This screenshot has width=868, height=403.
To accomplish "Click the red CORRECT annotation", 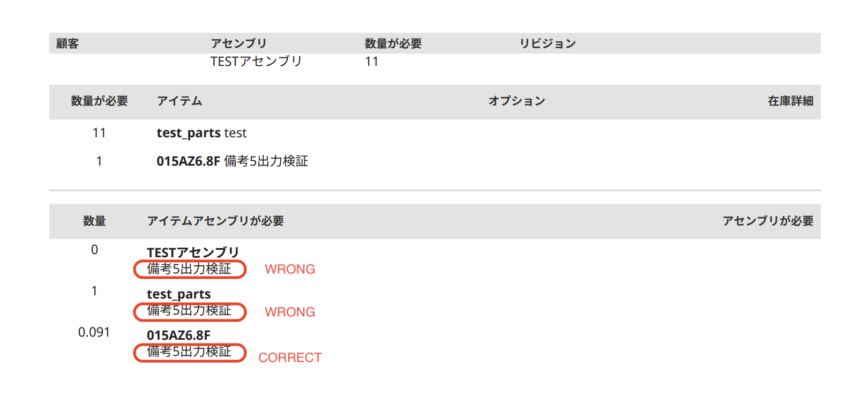I will (x=290, y=357).
